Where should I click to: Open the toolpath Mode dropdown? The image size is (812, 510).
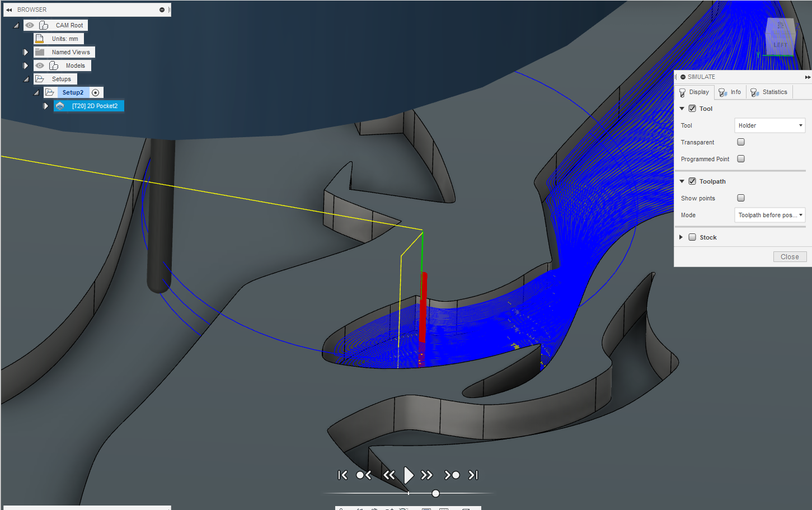point(769,214)
